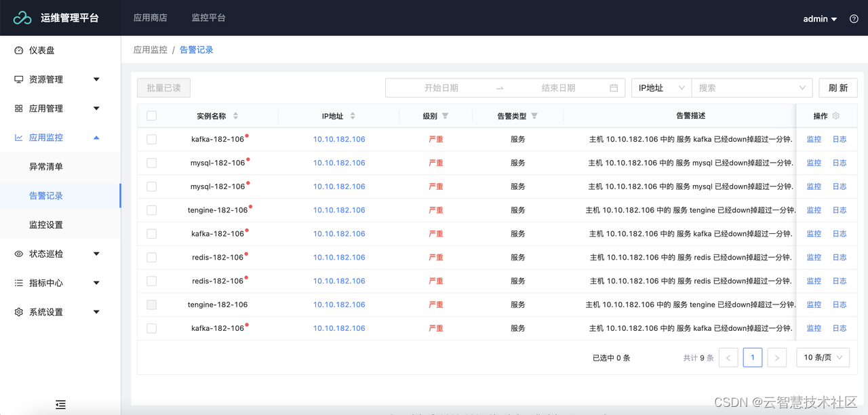Click the 仪表盘 dashboard icon in sidebar
The image size is (868, 415).
tap(19, 50)
